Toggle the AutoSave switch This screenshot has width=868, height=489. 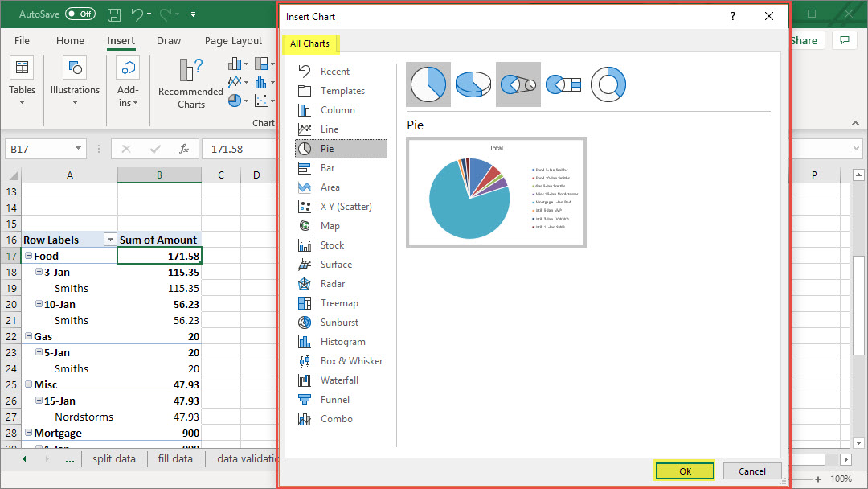click(80, 14)
